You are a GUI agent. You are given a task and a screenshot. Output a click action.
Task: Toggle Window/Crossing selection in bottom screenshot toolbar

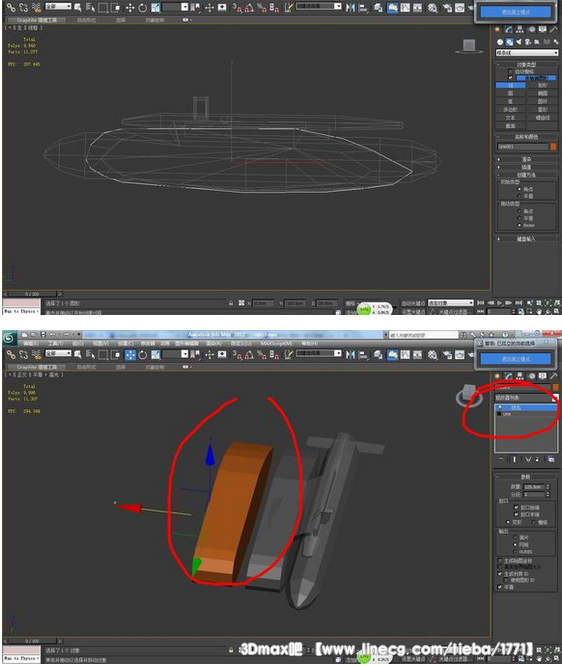pos(116,354)
